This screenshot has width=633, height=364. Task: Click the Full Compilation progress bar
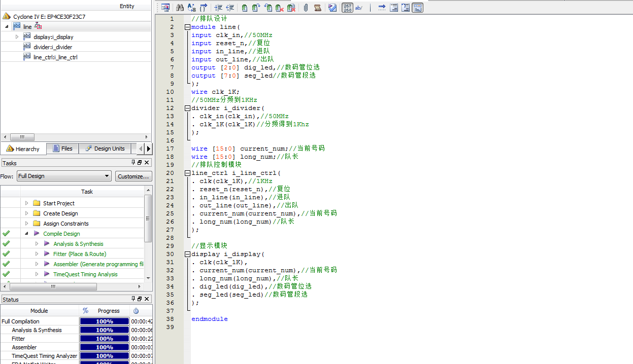pyautogui.click(x=105, y=321)
